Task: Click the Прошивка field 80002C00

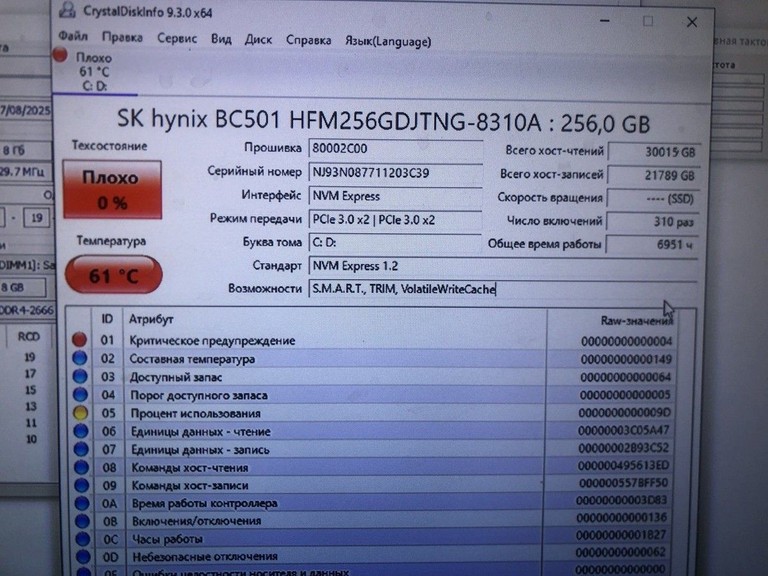Action: click(x=395, y=149)
